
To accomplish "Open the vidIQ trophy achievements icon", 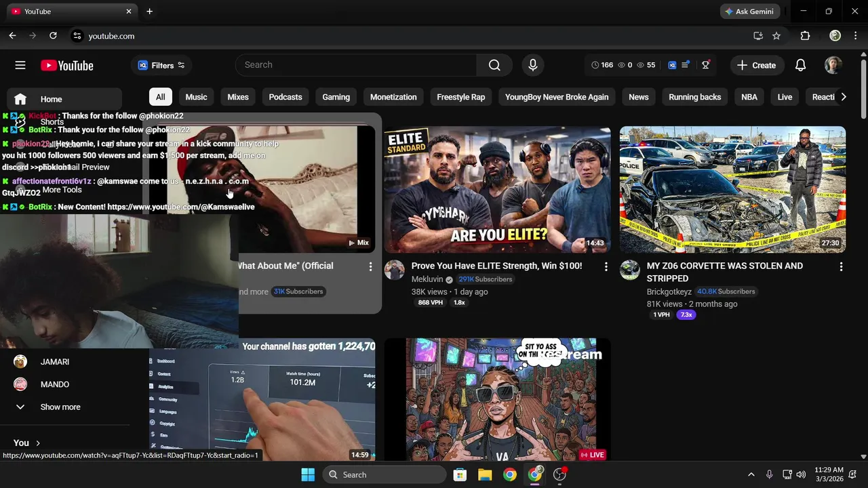I will pos(706,65).
